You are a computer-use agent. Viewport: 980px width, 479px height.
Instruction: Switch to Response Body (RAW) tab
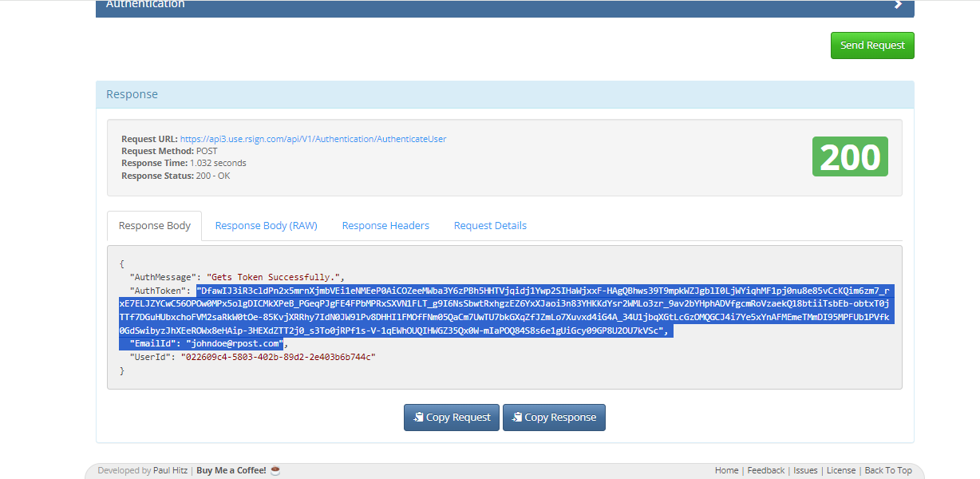click(266, 226)
